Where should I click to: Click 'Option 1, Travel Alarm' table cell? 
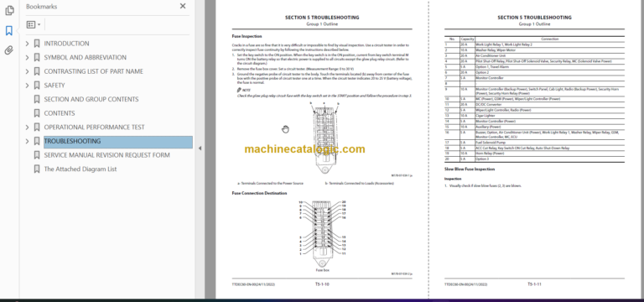[549, 66]
